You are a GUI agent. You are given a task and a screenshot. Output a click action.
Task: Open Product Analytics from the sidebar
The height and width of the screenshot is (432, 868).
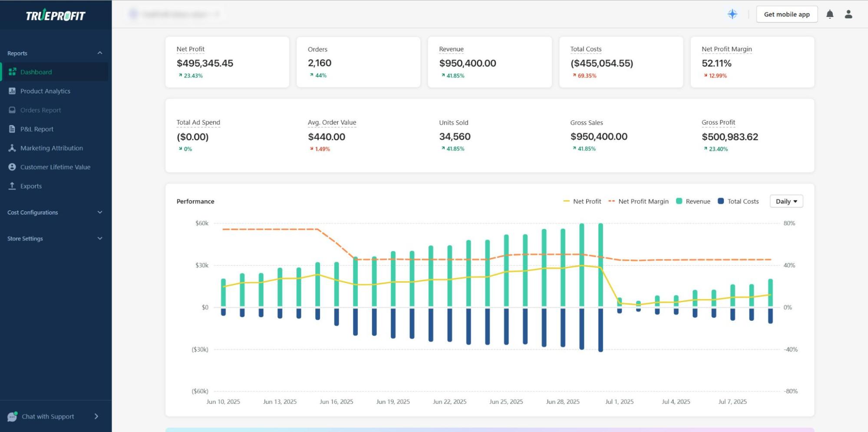45,91
